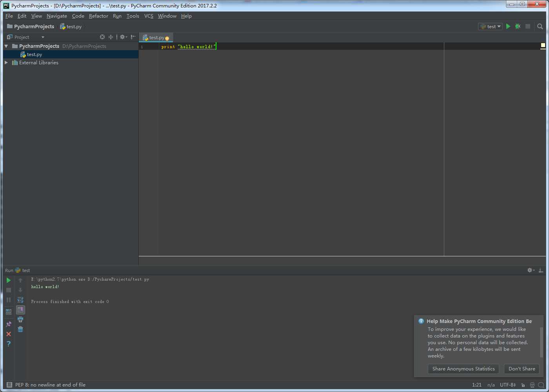Image resolution: width=549 pixels, height=392 pixels.
Task: Open the Tools menu
Action: 133,16
